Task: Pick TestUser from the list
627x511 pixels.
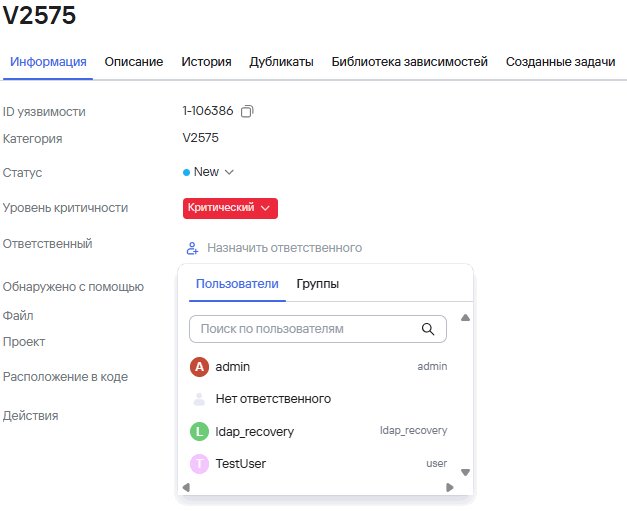Action: (x=318, y=464)
